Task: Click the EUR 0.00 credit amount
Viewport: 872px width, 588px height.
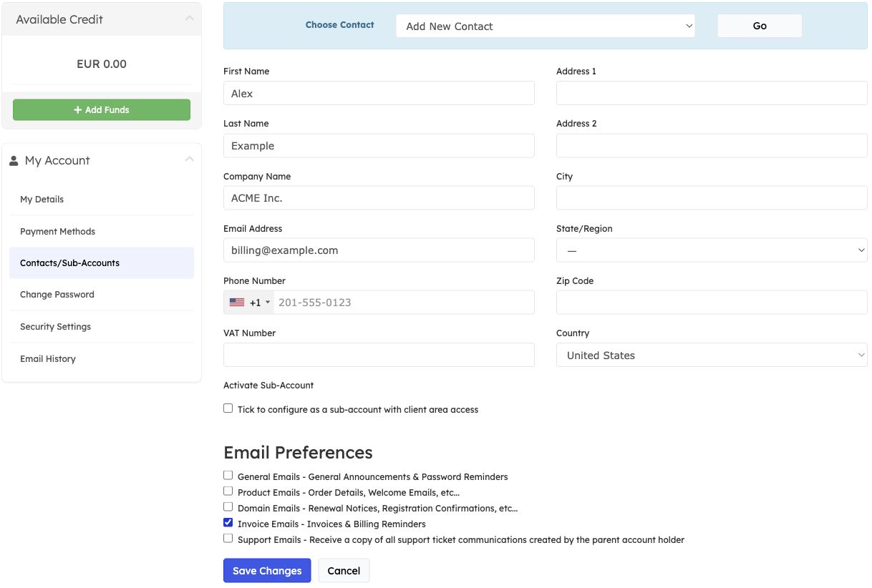Action: (x=102, y=64)
